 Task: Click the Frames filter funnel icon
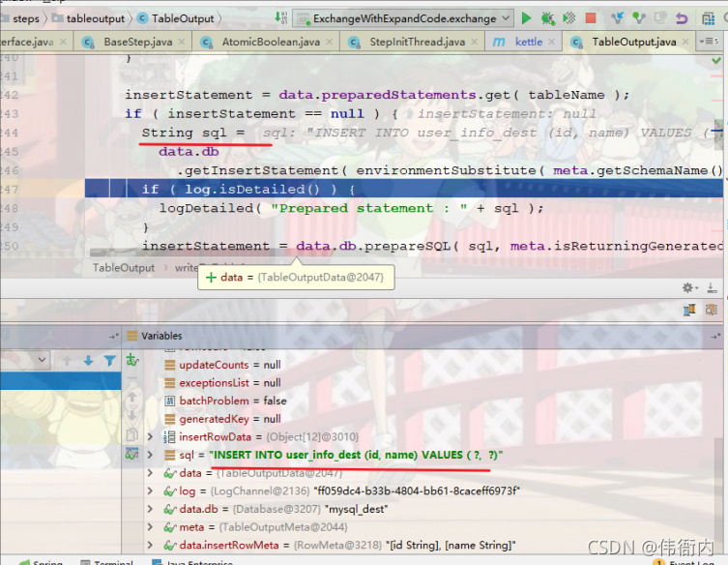tap(109, 361)
